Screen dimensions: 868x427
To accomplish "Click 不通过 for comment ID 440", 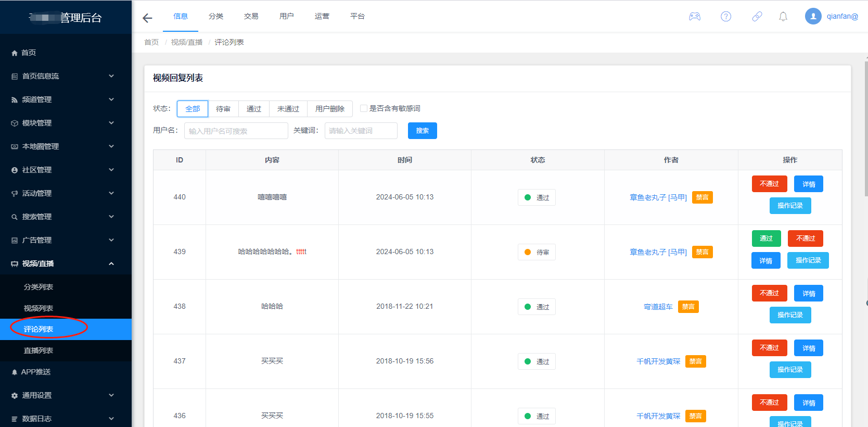I will 769,184.
